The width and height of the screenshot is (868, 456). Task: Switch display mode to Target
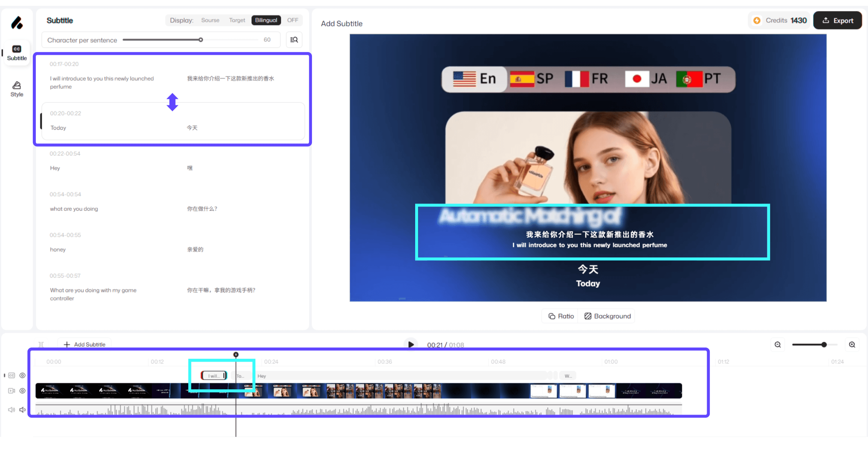[x=237, y=20]
